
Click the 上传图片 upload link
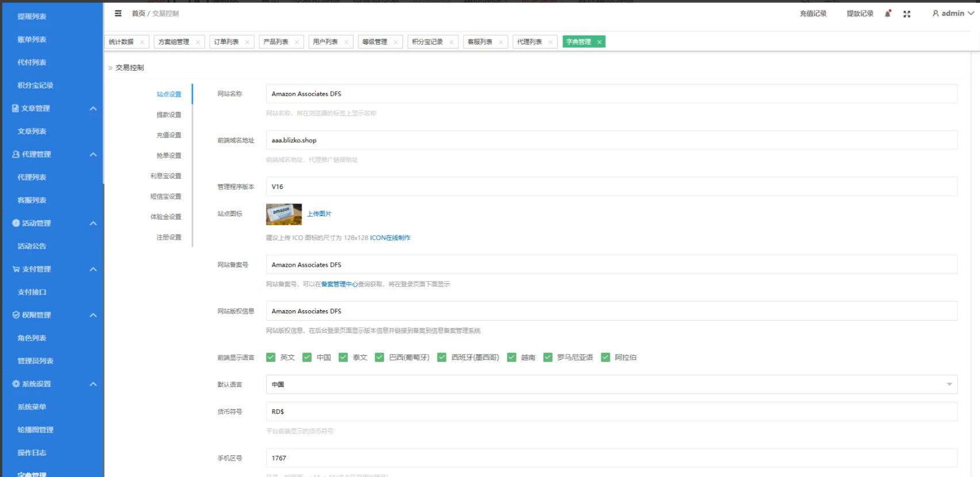pyautogui.click(x=319, y=214)
